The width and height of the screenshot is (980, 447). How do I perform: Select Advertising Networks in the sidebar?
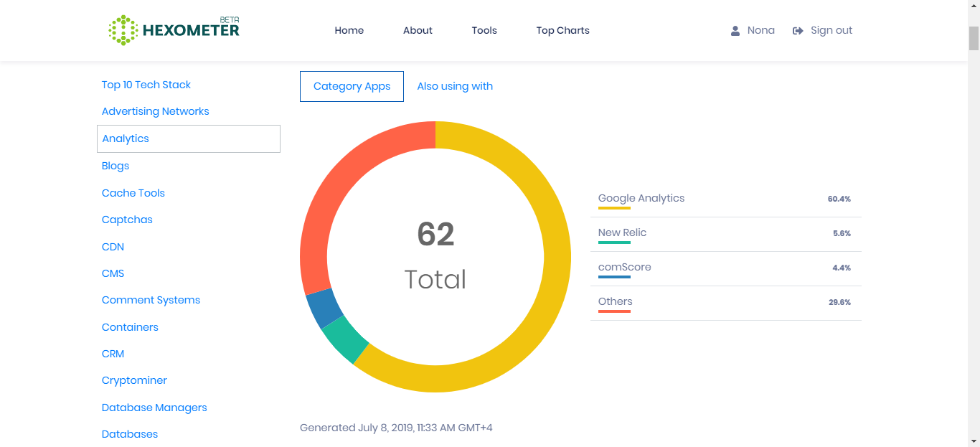pyautogui.click(x=156, y=111)
